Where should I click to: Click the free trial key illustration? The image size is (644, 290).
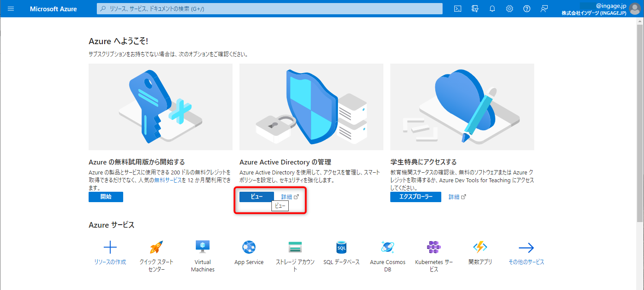[x=160, y=107]
